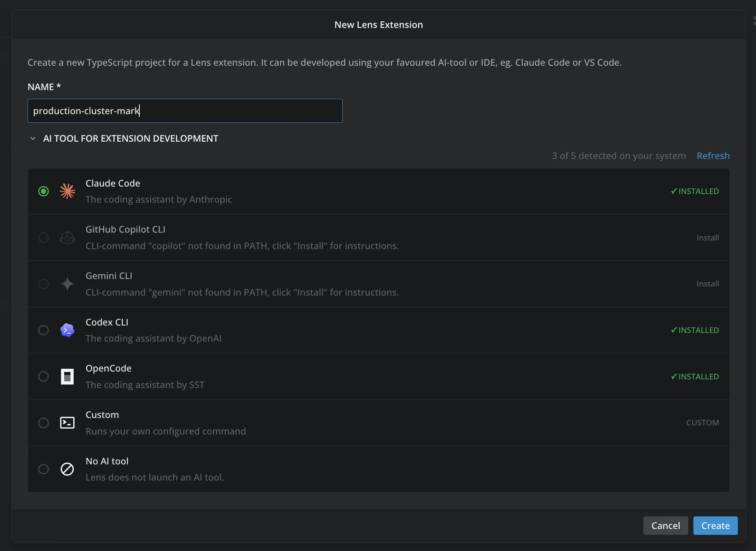Select the Claude Code radio button
Viewport: 756px width, 551px height.
[43, 191]
